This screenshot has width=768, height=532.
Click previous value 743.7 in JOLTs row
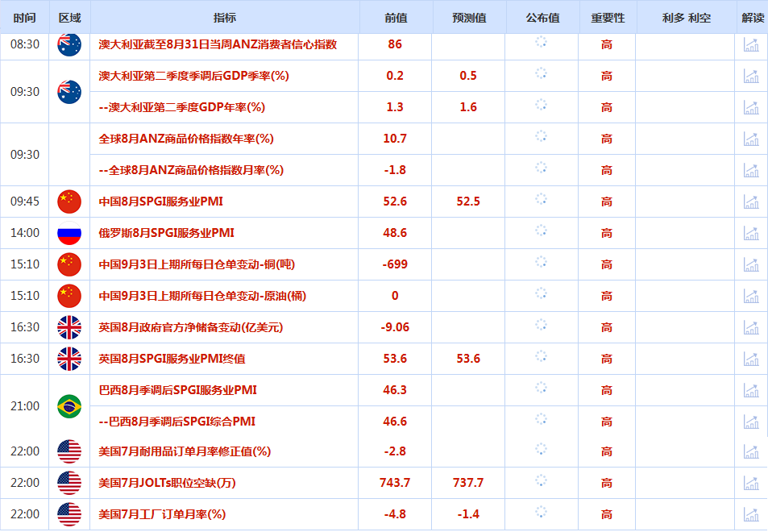click(x=395, y=483)
